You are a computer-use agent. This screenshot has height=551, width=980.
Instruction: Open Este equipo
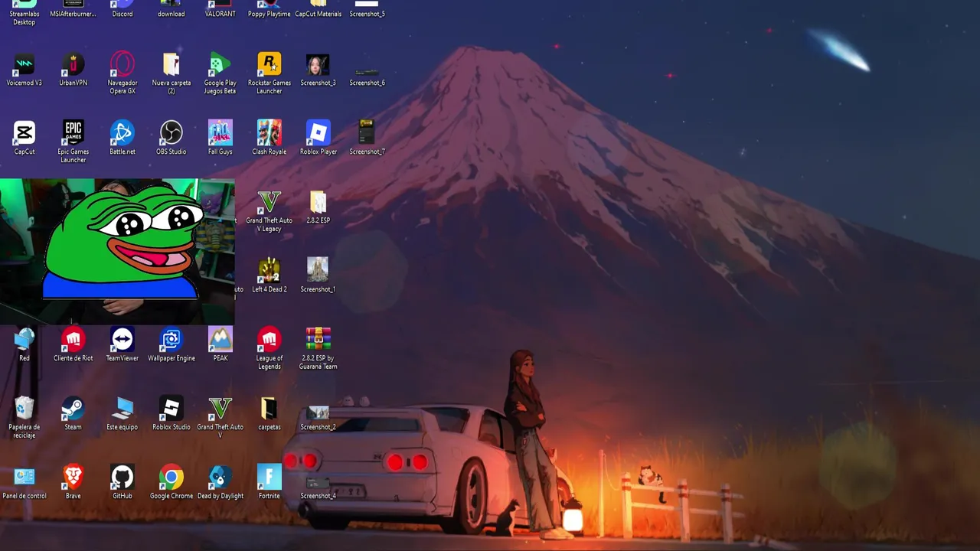[122, 413]
